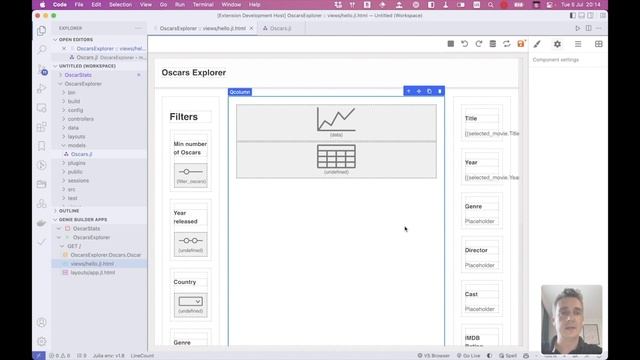
Task: Click the Min number of Oscars slider
Action: [x=191, y=172]
